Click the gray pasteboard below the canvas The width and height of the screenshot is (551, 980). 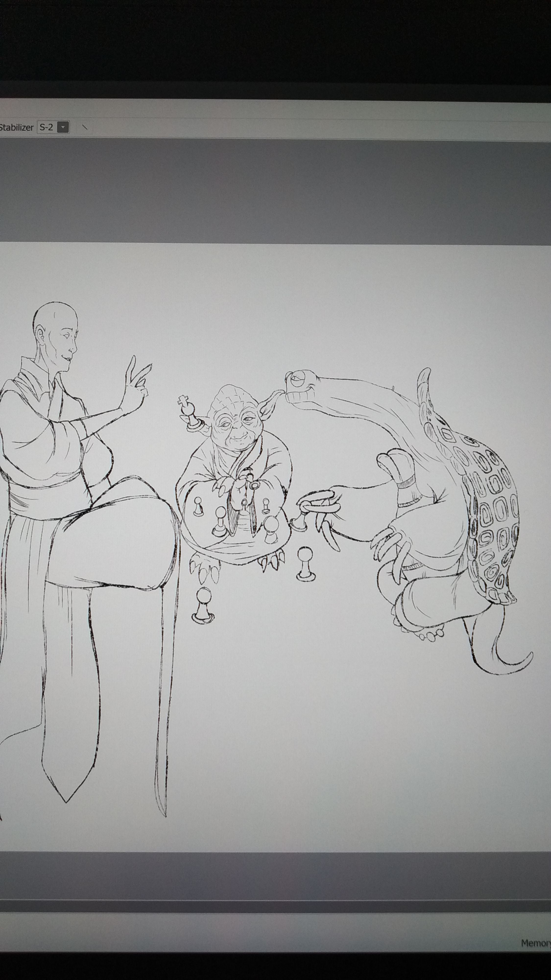click(275, 875)
